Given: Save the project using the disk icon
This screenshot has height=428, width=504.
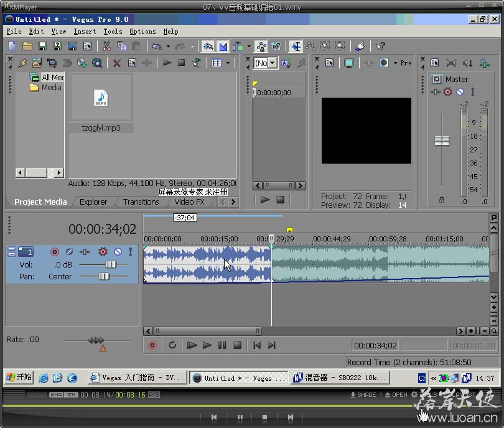Looking at the screenshot, I should [x=42, y=46].
